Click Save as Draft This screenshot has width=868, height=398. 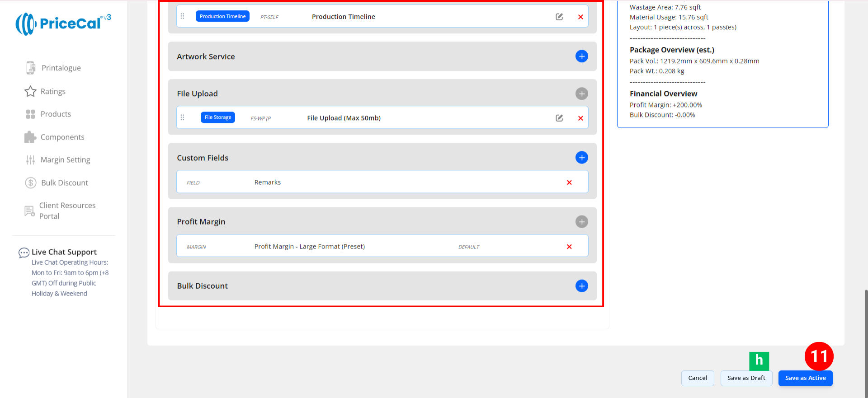746,378
